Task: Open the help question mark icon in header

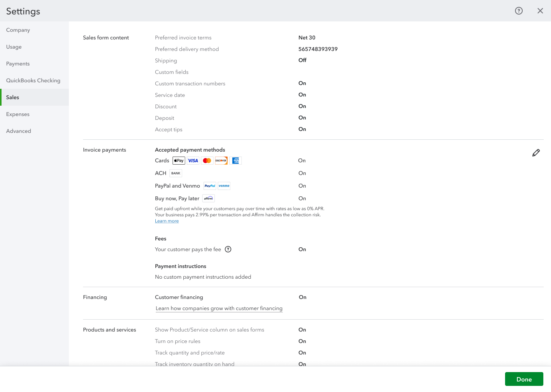Action: click(x=518, y=11)
